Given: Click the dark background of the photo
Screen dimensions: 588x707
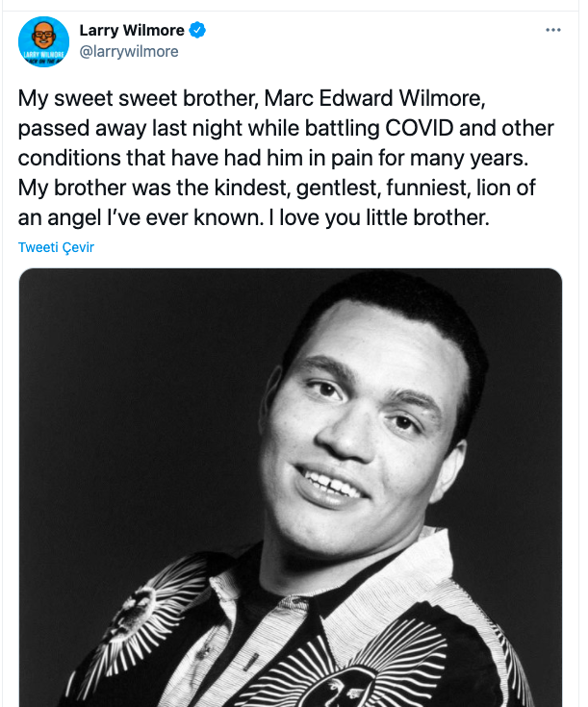Looking at the screenshot, I should [115, 385].
